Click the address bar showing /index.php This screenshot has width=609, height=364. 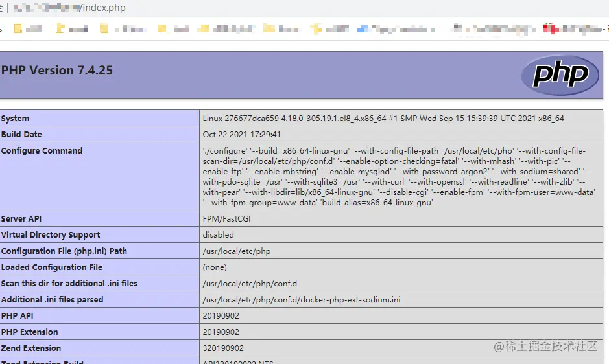70,8
